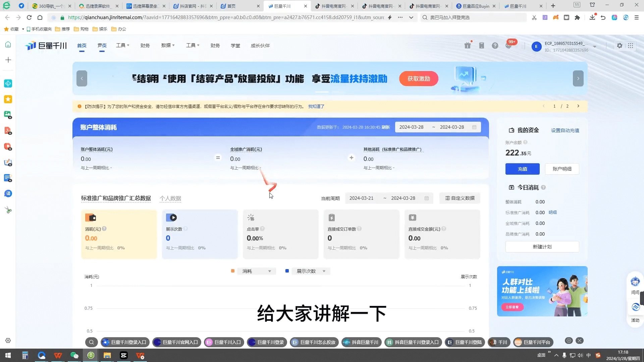Image resolution: width=644 pixels, height=362 pixels.
Task: Open the 成长伙伴 navigation item
Action: point(260,46)
